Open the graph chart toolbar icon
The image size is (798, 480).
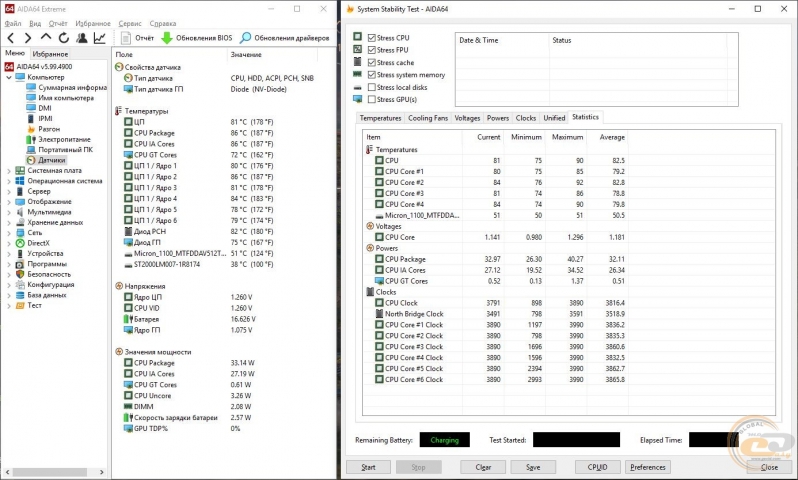(x=100, y=38)
